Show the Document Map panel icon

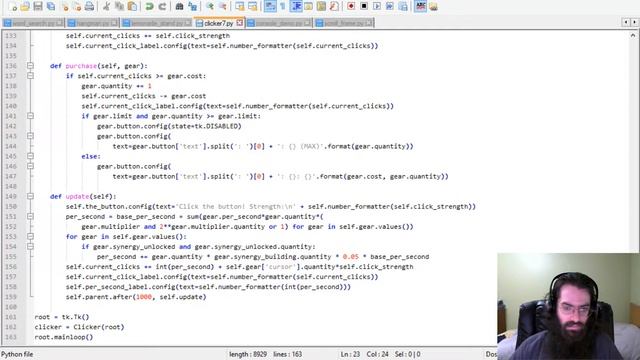click(321, 7)
